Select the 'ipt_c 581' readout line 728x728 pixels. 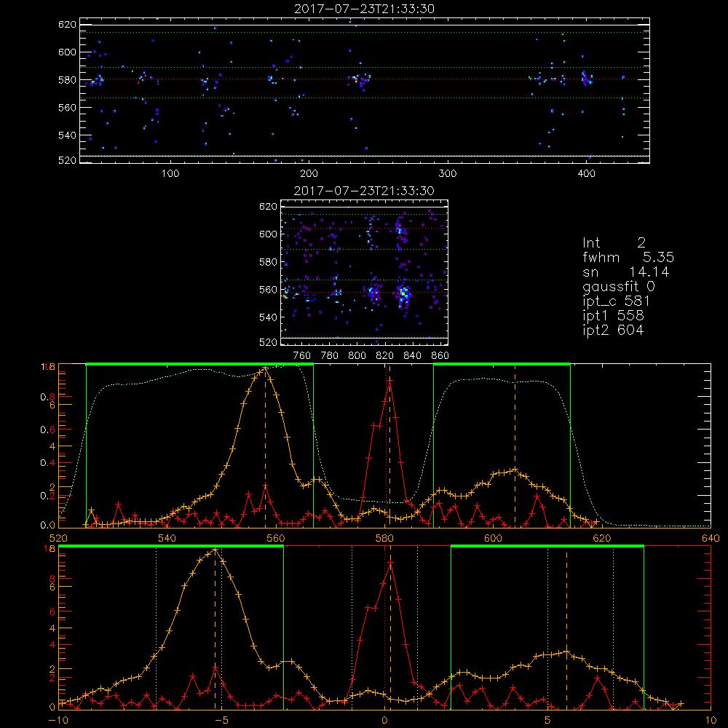point(616,301)
